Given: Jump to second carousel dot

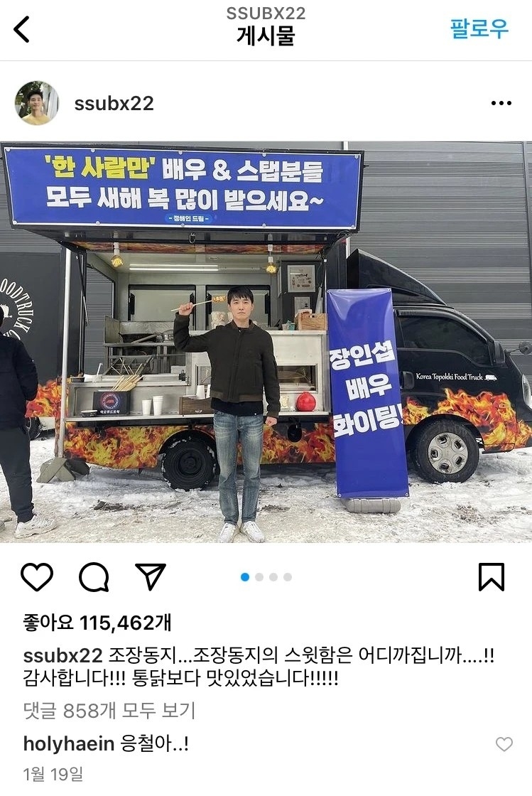Looking at the screenshot, I should pos(259,577).
